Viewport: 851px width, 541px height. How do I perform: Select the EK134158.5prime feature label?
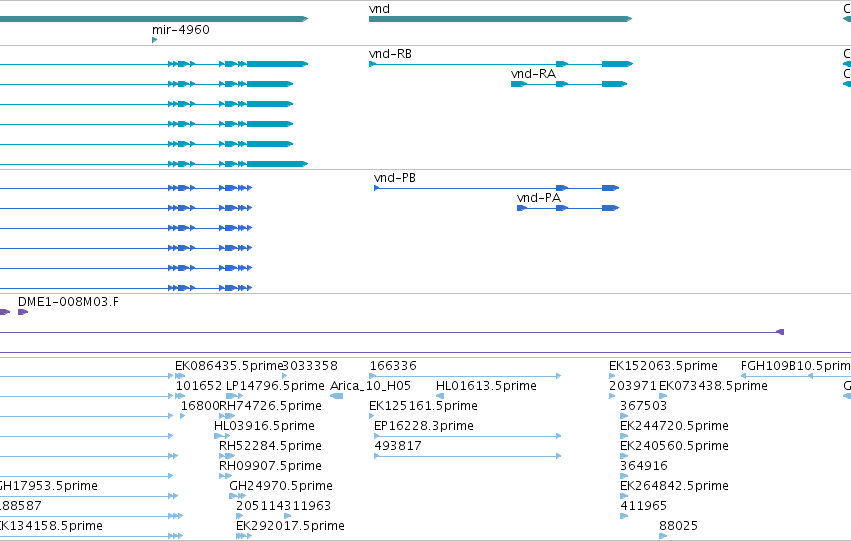(51, 526)
